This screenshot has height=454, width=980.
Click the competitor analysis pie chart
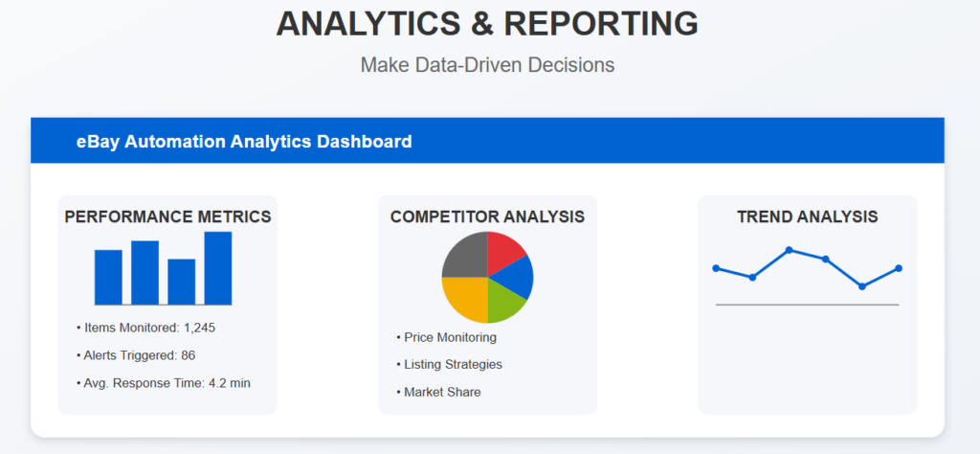click(x=487, y=277)
